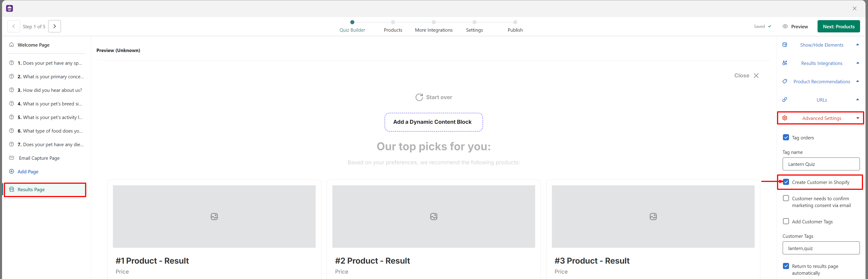Go to previous step arrow
The image size is (868, 279).
(14, 26)
